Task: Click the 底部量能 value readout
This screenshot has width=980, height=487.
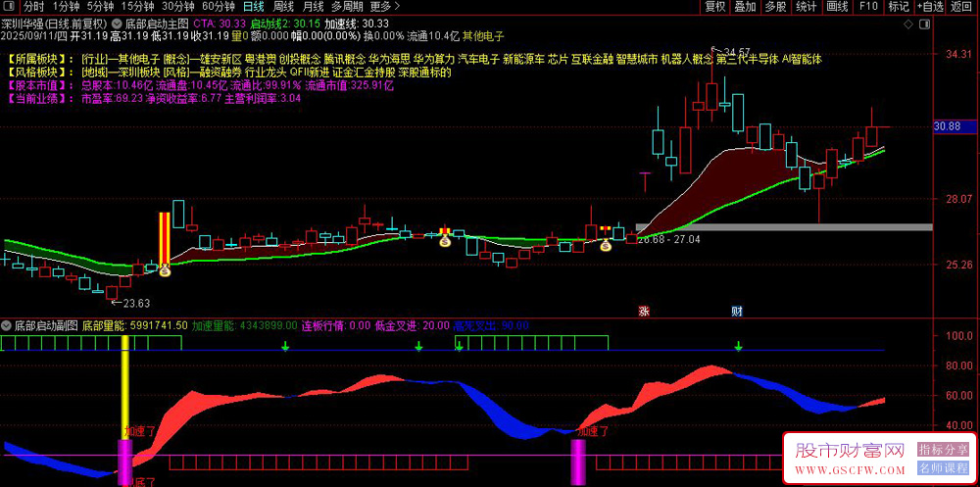Action: pyautogui.click(x=134, y=325)
